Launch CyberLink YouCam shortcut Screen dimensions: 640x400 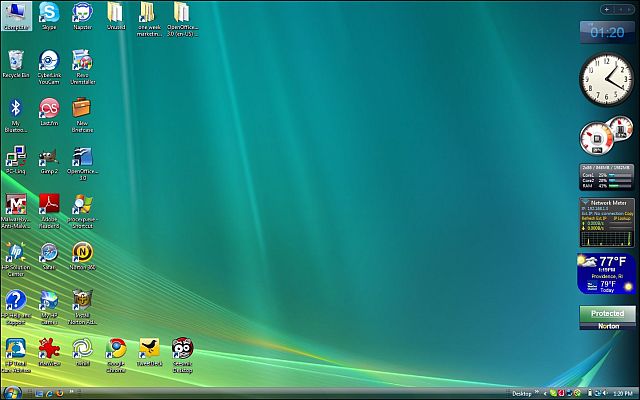(49, 67)
